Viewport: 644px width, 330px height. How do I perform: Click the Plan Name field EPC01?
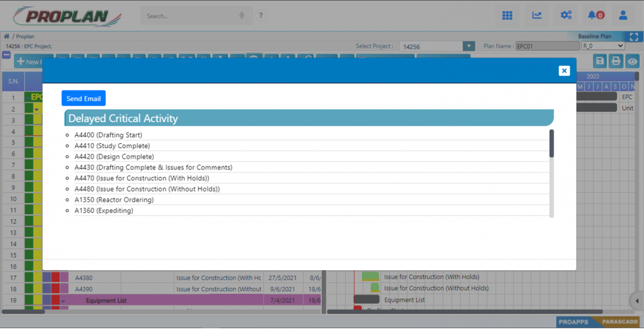(547, 46)
